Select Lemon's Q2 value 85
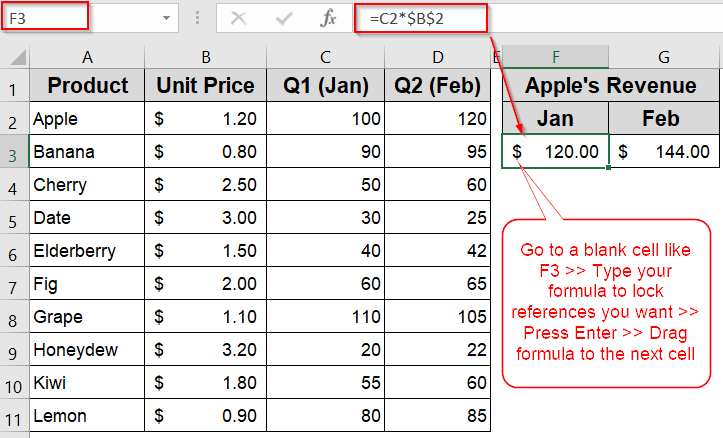 [438, 416]
